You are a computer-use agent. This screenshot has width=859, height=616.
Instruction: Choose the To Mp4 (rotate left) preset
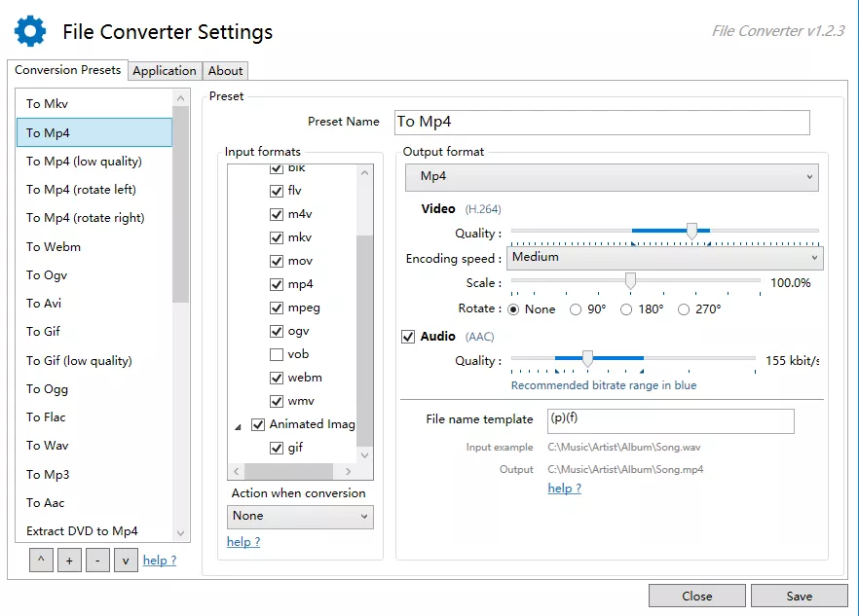point(94,190)
